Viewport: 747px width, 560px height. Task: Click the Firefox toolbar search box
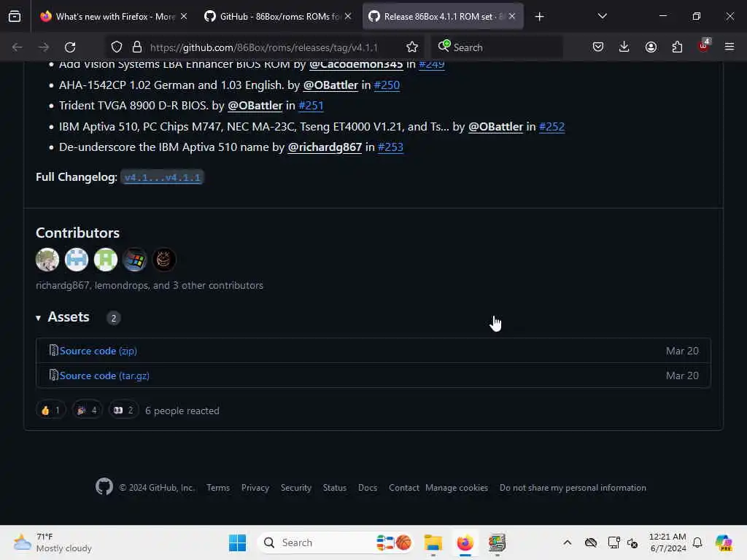point(496,47)
